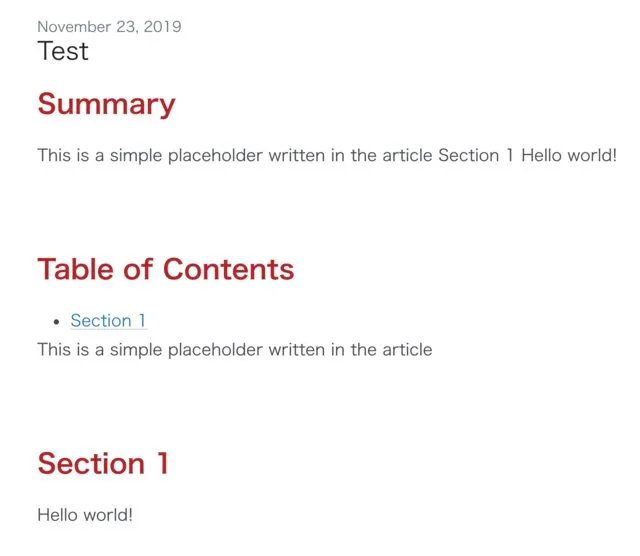Click the Table of Contents heading
Image resolution: width=640 pixels, height=556 pixels.
pos(165,269)
